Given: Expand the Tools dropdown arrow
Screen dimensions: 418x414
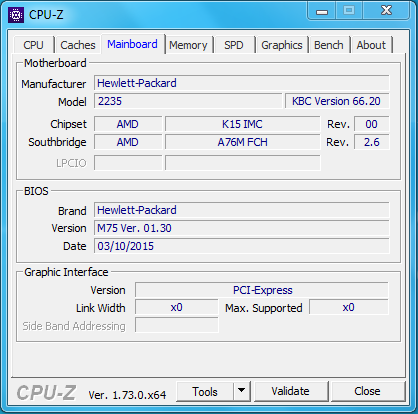Looking at the screenshot, I should 242,392.
